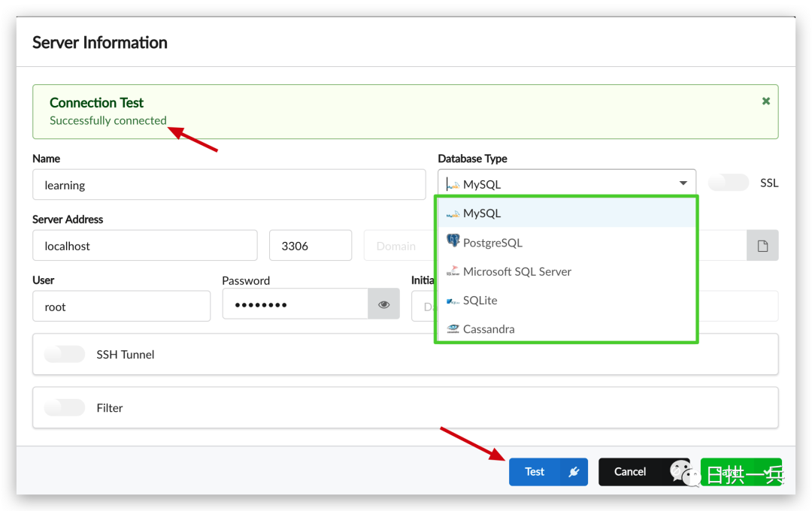Dismiss the Connection Test success banner

766,101
